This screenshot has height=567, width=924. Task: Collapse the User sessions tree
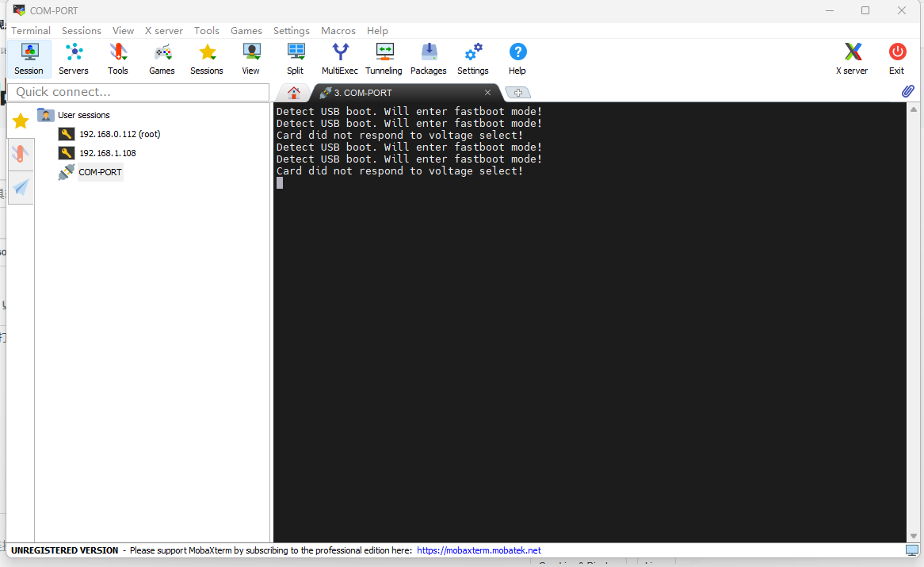45,115
